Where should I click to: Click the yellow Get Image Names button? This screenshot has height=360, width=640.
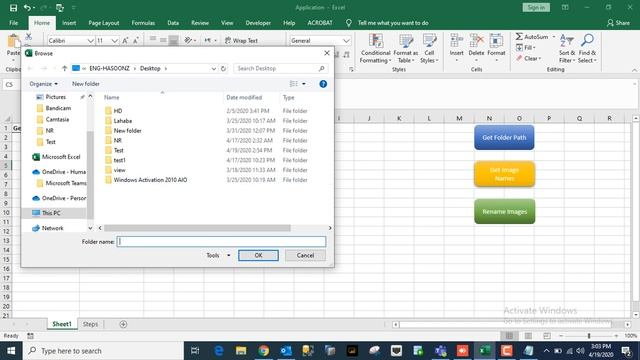click(504, 174)
